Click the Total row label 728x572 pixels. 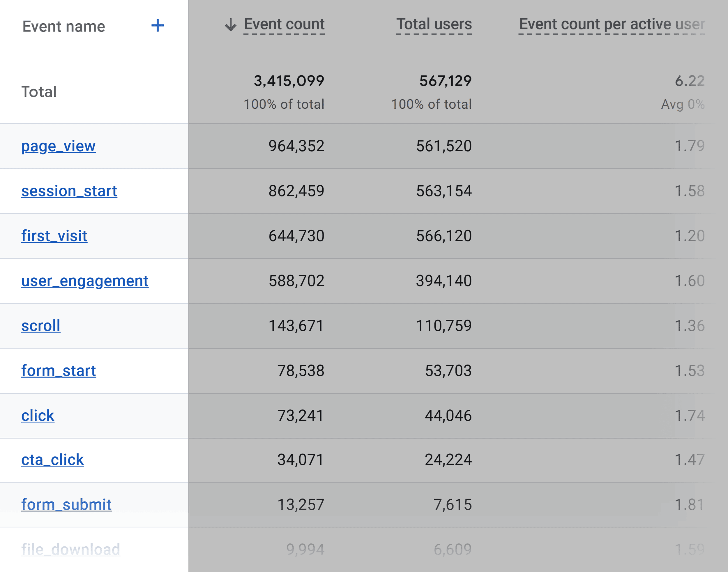[39, 92]
